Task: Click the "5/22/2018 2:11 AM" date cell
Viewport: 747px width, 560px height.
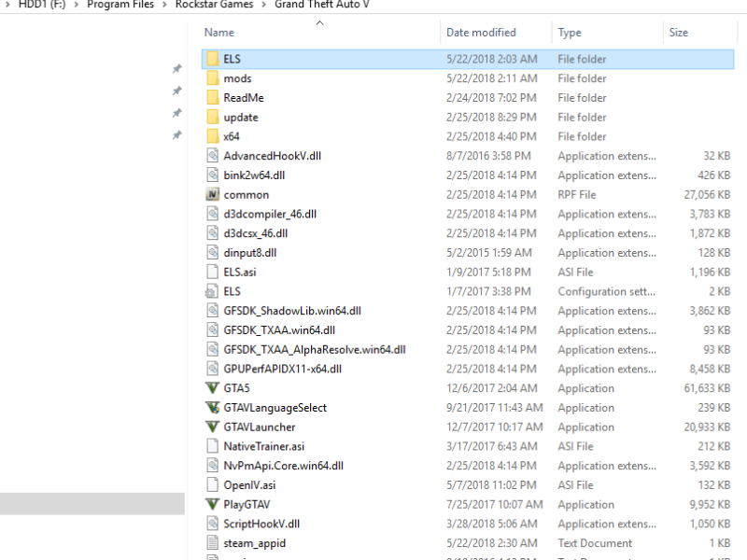Action: pyautogui.click(x=492, y=78)
